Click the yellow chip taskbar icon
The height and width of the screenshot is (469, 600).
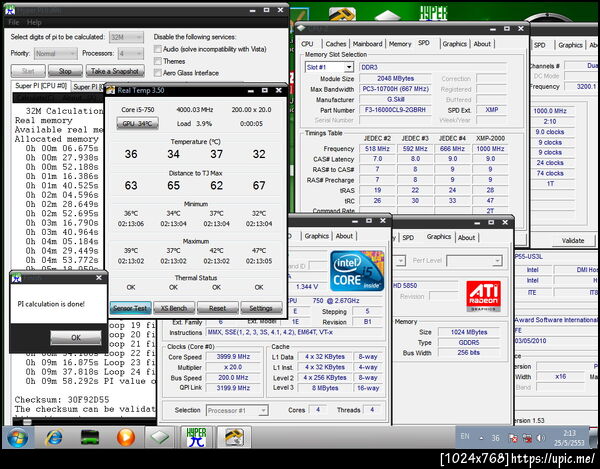234,437
